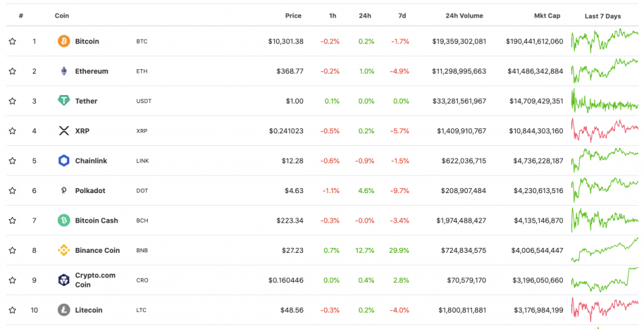Sort by the 1h change column header

click(333, 16)
